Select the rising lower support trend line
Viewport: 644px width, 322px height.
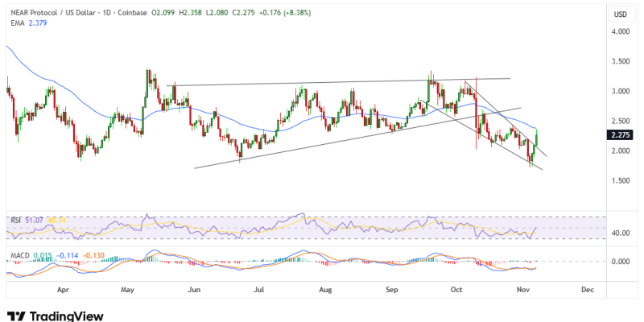point(322,143)
